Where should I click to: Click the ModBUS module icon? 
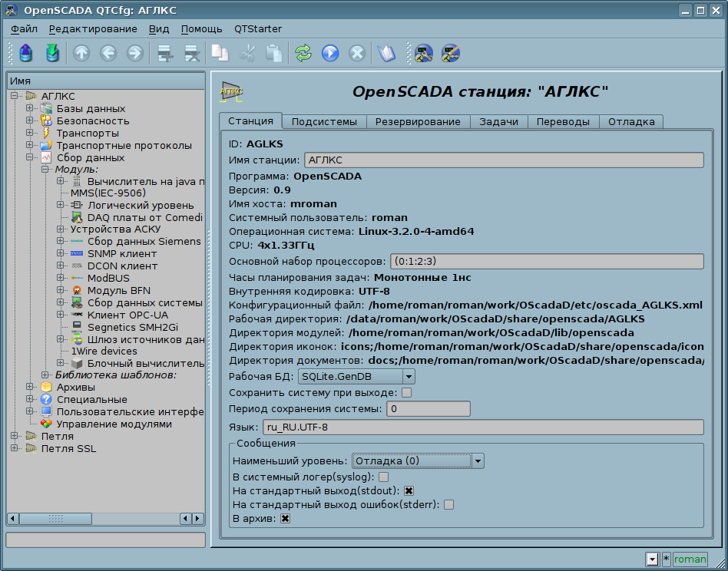(77, 279)
